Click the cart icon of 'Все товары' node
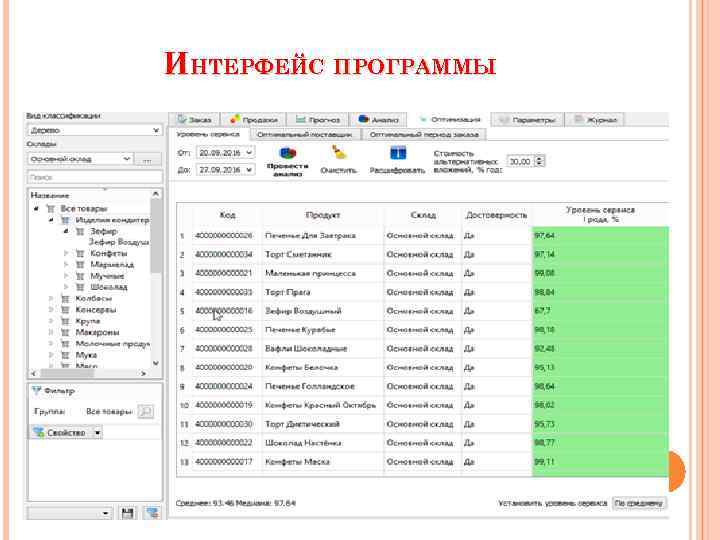Image resolution: width=720 pixels, height=540 pixels. pyautogui.click(x=50, y=209)
